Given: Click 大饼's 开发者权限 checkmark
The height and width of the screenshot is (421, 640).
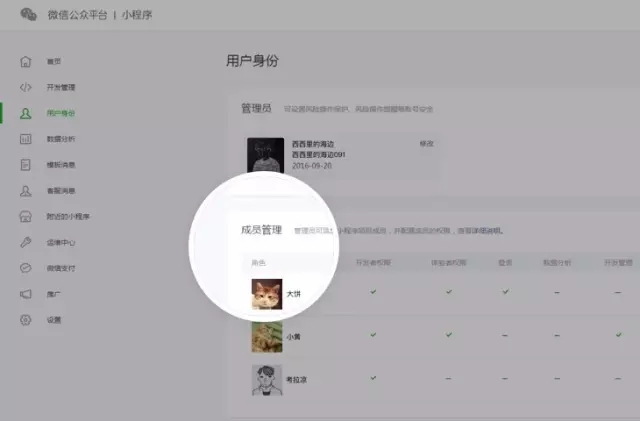Looking at the screenshot, I should point(373,292).
